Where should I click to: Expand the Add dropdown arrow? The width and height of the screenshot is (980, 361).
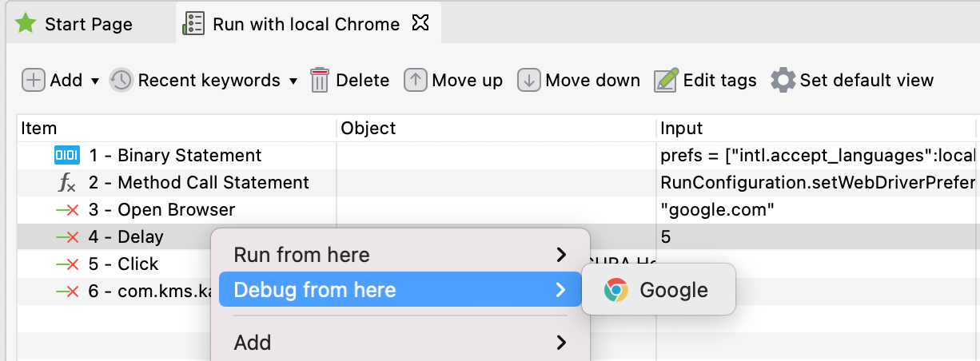pyautogui.click(x=94, y=81)
